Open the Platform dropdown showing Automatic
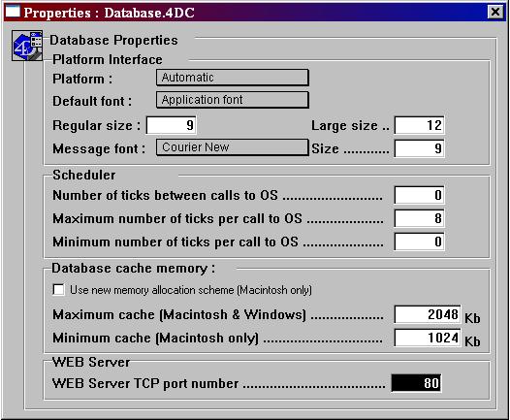Image resolution: width=510 pixels, height=420 pixels. [233, 78]
